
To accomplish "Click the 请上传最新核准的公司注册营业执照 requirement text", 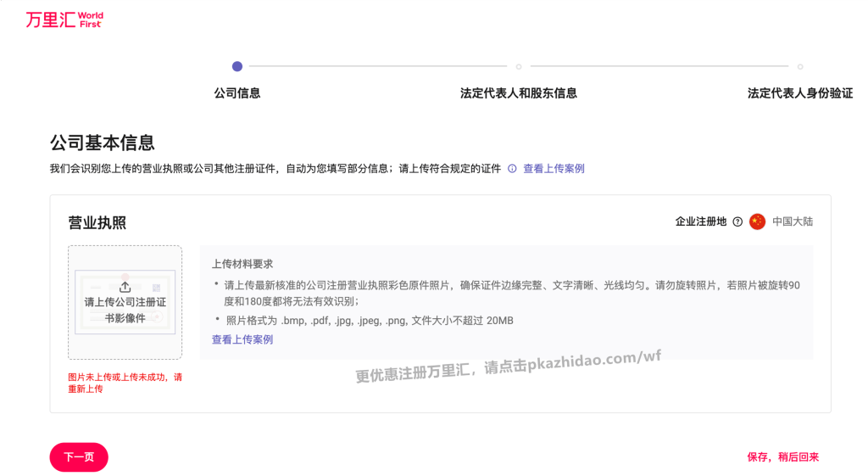I will (512, 293).
